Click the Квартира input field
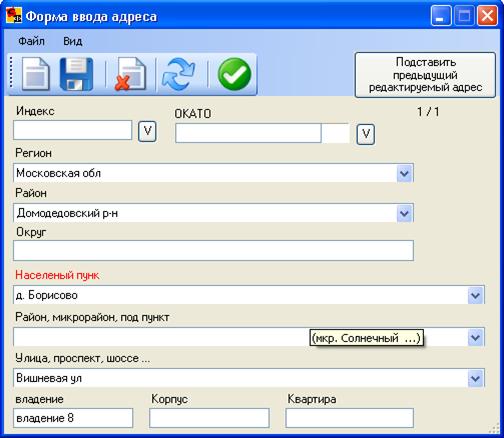The width and height of the screenshot is (504, 438). [349, 418]
